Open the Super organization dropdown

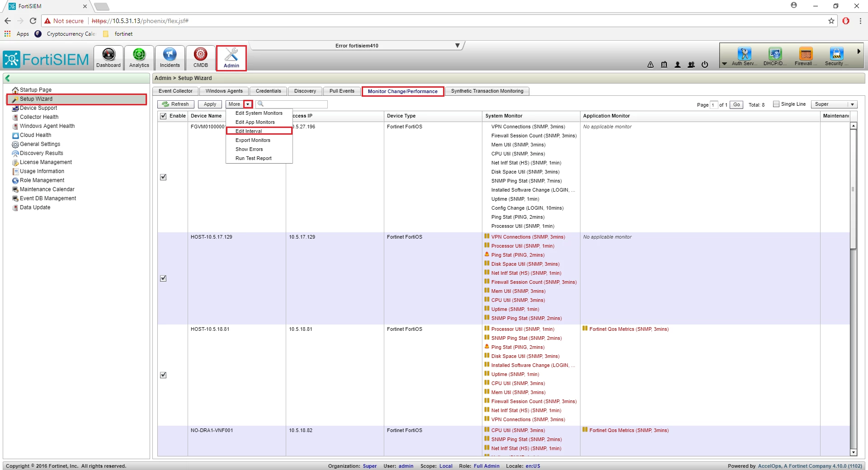point(834,104)
